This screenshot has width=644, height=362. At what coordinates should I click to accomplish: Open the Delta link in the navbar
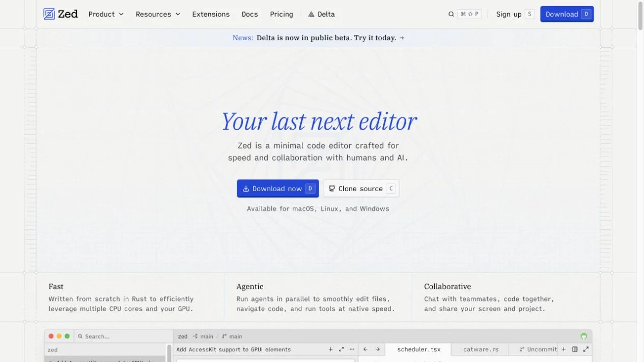[x=321, y=14]
